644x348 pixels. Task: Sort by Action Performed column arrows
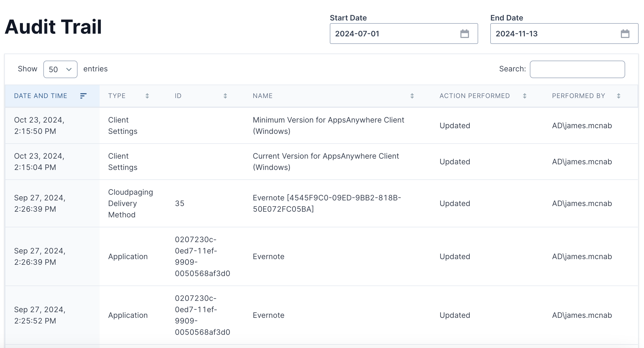(x=524, y=96)
